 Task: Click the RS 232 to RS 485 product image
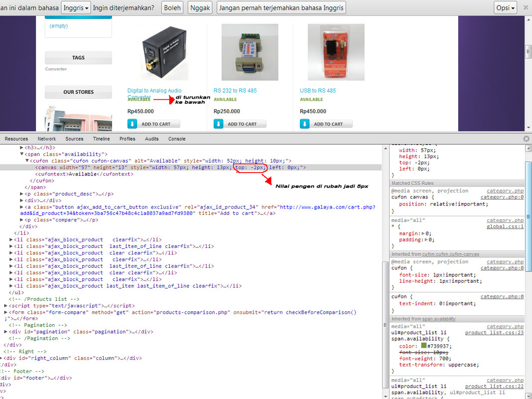point(250,52)
